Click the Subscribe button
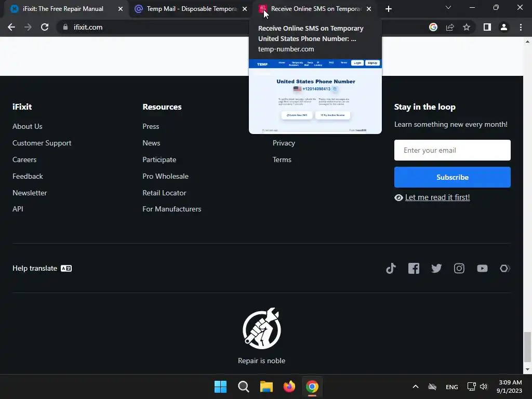The width and height of the screenshot is (532, 399). pyautogui.click(x=453, y=177)
